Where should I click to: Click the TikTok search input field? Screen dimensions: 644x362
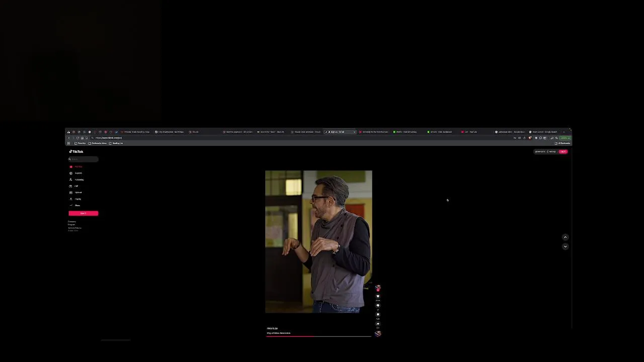[x=84, y=159]
